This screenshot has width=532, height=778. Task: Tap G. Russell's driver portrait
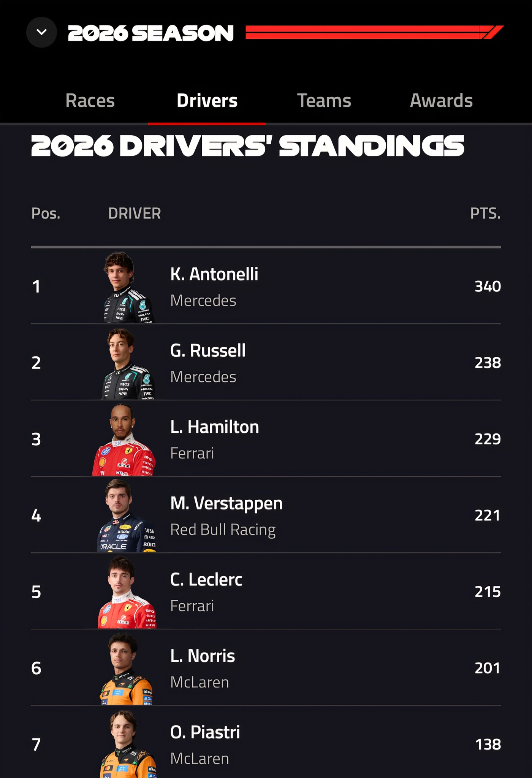coord(128,364)
